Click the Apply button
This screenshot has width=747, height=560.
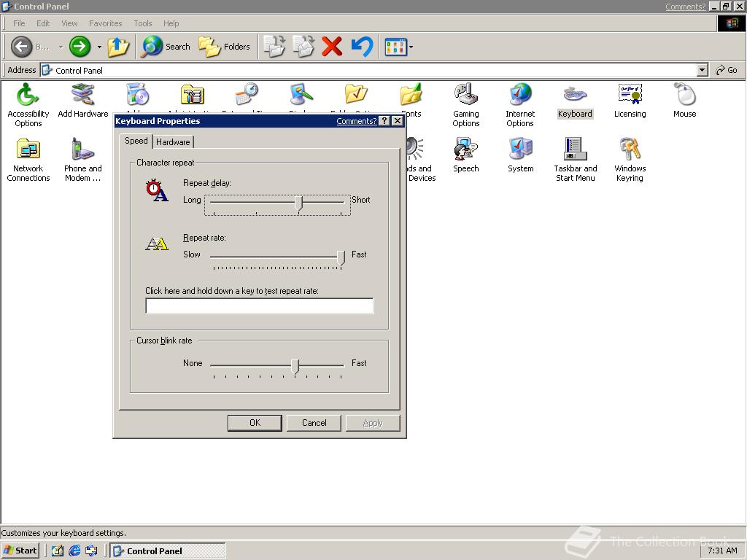(x=373, y=423)
